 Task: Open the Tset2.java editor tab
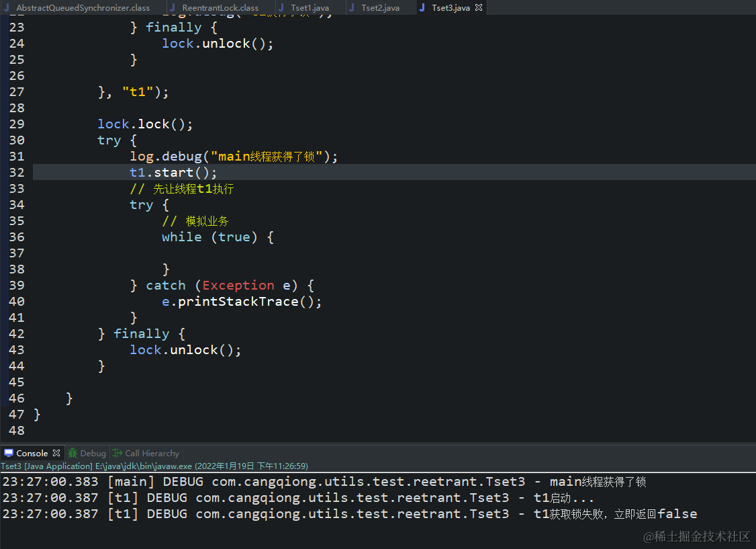coord(380,7)
